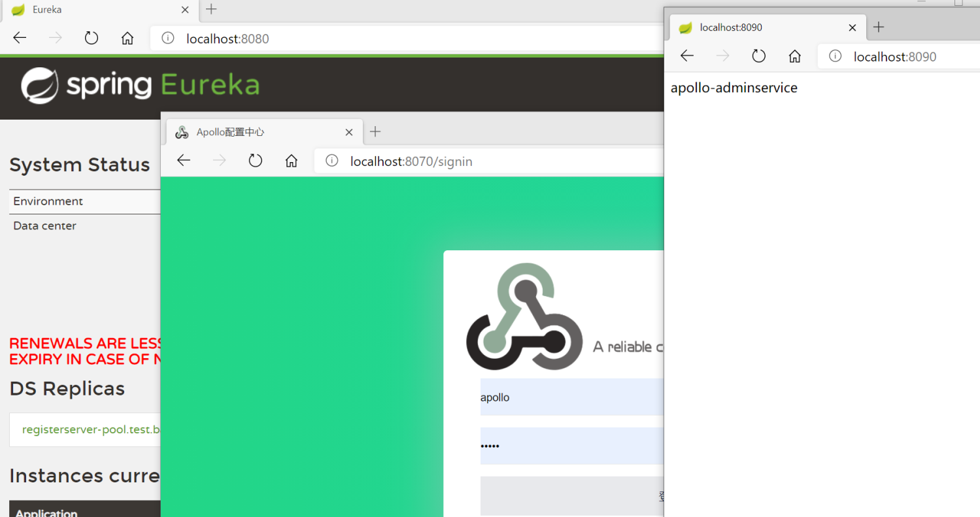
Task: Open home page in Apollo window
Action: 292,160
